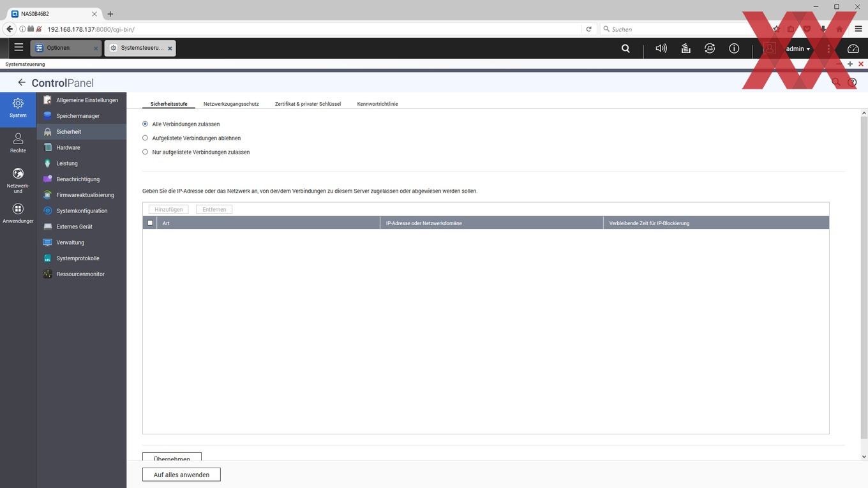This screenshot has height=488, width=868.
Task: Select the Netzwerk category icon
Action: 18,181
